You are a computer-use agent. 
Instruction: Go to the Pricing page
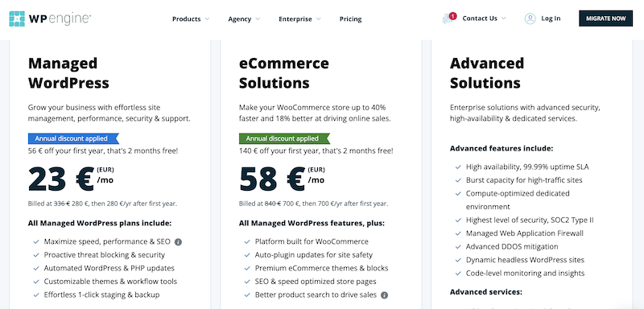pyautogui.click(x=350, y=19)
